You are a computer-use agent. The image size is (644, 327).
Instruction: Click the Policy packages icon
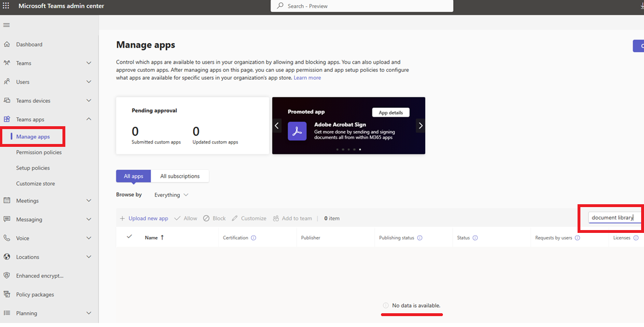[6, 294]
